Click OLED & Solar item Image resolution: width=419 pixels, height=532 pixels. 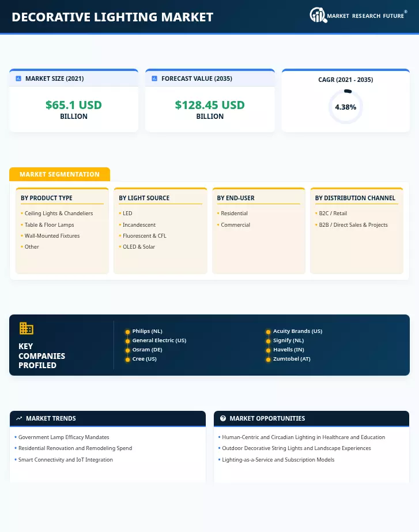click(x=139, y=246)
